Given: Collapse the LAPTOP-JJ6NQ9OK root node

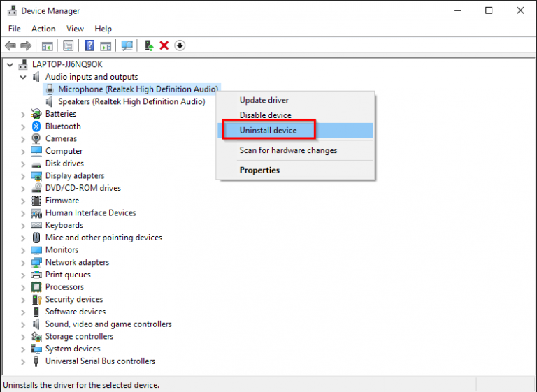Looking at the screenshot, I should tap(10, 64).
